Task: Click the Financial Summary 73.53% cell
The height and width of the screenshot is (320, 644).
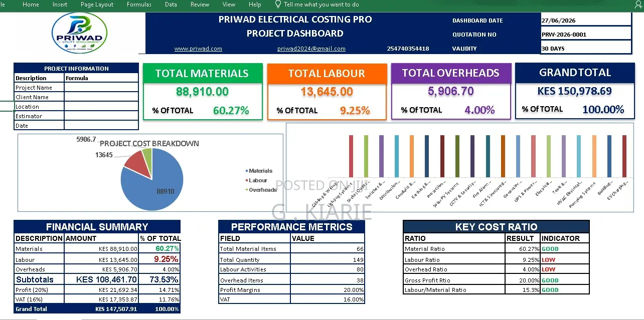Action: [x=159, y=279]
